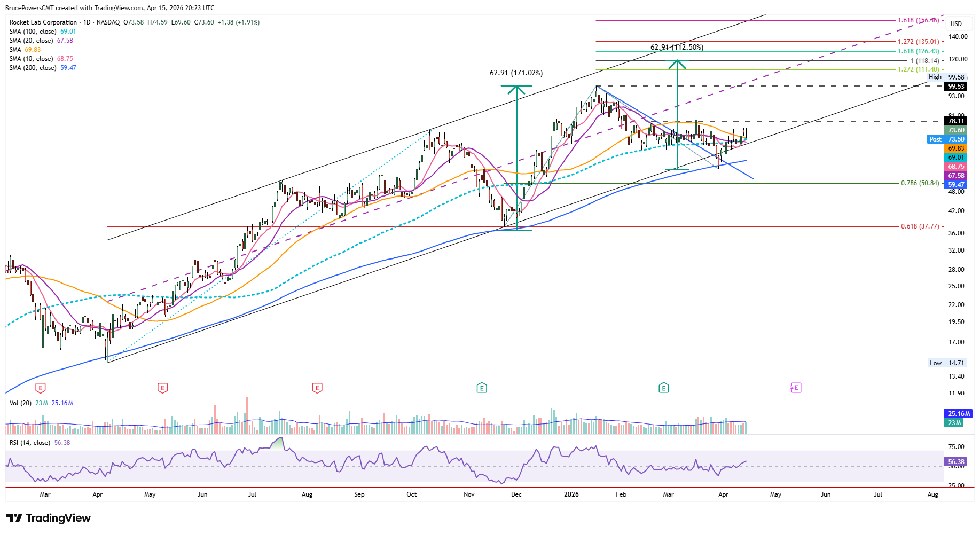Click the blue 59.47 SMA price label
The image size is (980, 534).
[956, 185]
